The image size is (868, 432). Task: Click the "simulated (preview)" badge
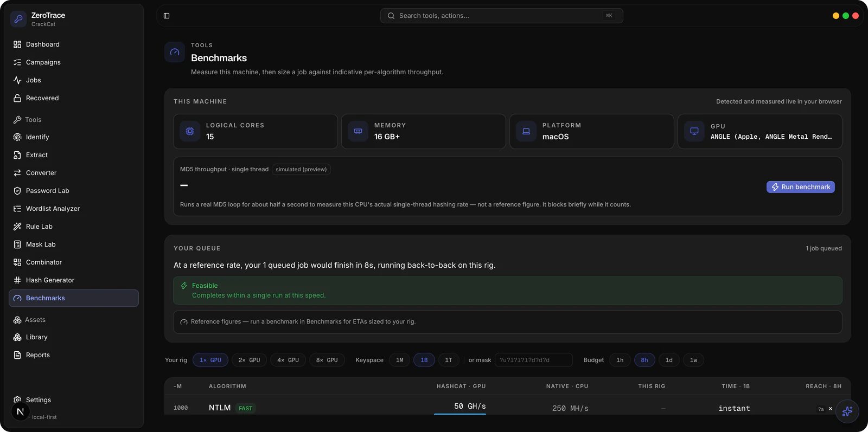pos(301,170)
